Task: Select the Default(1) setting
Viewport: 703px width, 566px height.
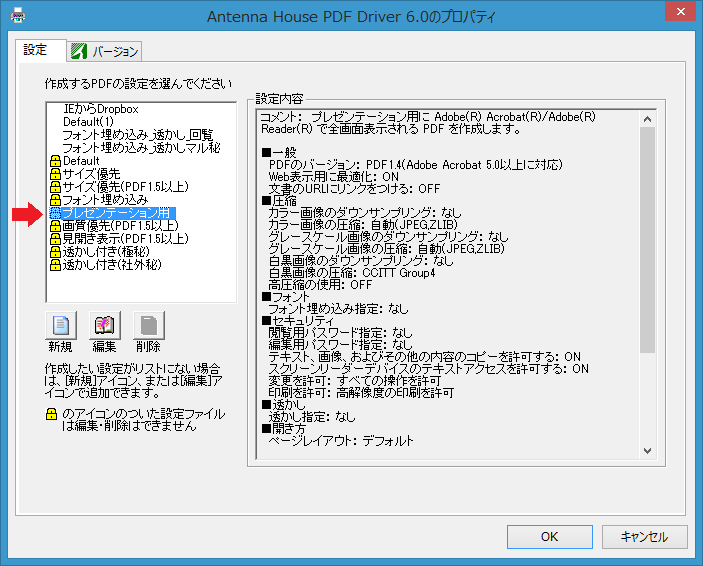Action: [88, 122]
